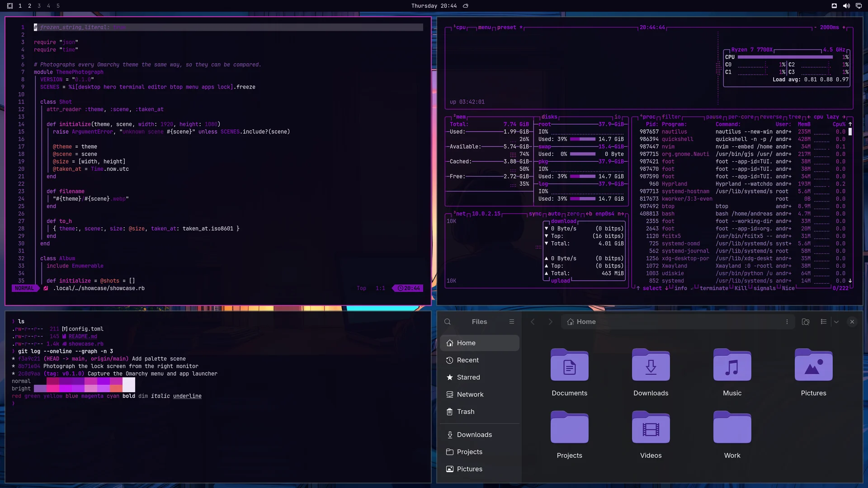Select Home in the Files sidebar
The width and height of the screenshot is (868, 488).
(480, 343)
